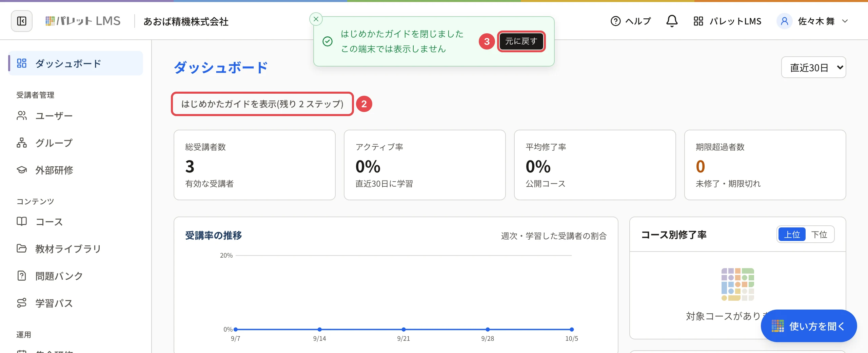
Task: Click the コース別修了率 panel title
Action: point(674,235)
